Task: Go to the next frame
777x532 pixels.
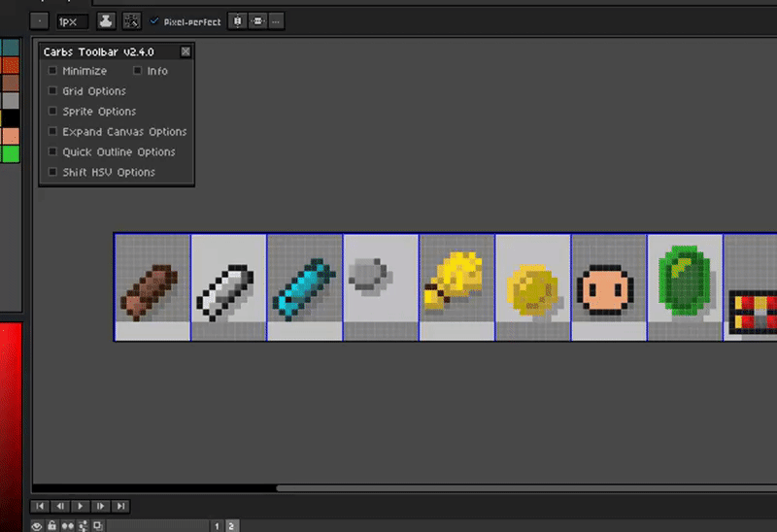Action: point(101,506)
